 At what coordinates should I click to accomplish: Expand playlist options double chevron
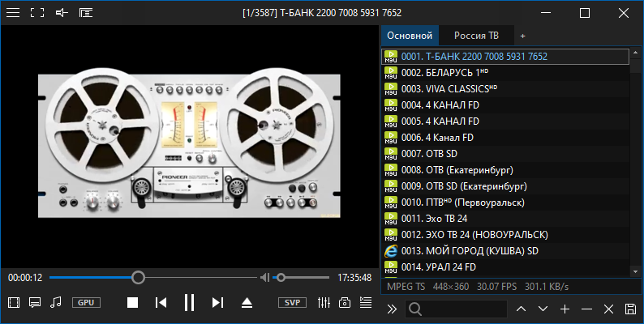[392, 309]
